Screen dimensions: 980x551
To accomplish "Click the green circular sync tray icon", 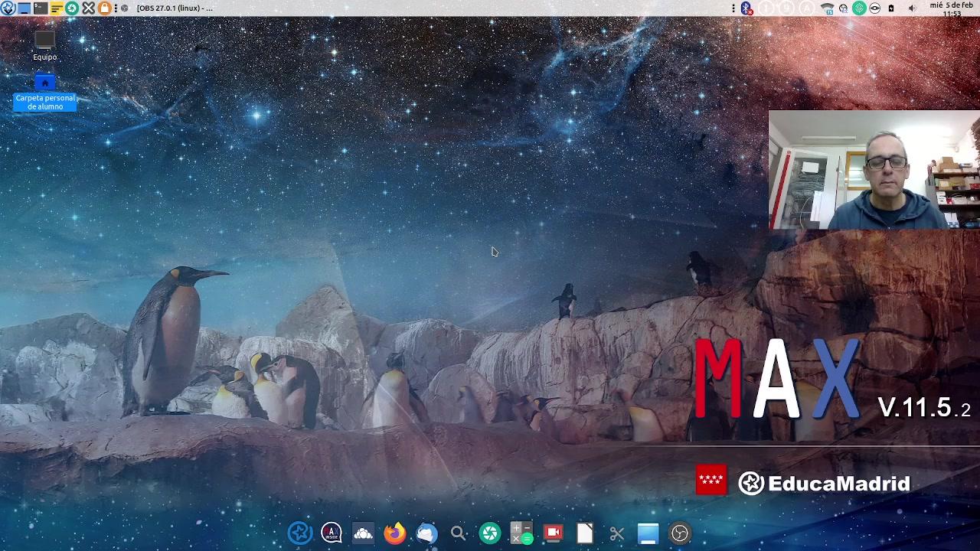I will coord(859,8).
